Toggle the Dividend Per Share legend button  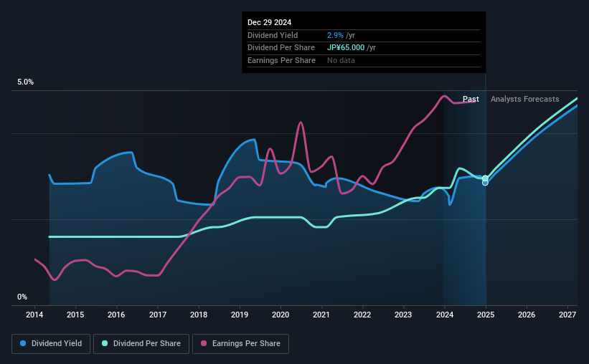(141, 344)
